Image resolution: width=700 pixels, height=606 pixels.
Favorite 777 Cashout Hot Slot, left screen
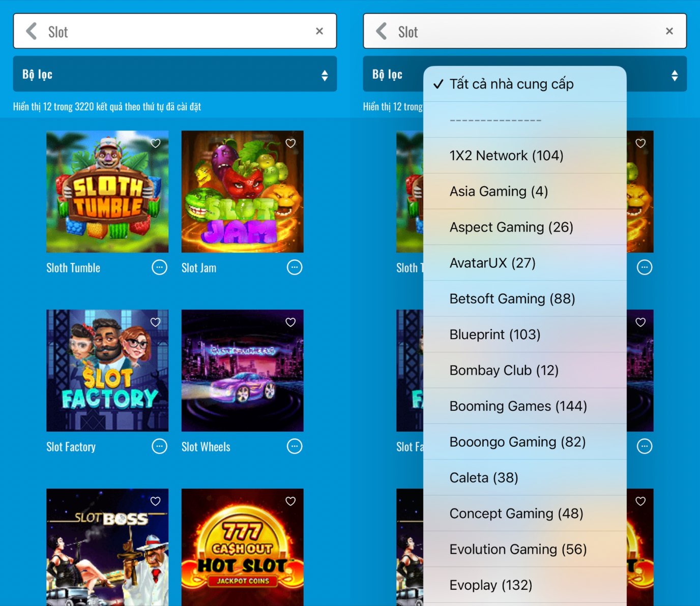click(x=290, y=501)
